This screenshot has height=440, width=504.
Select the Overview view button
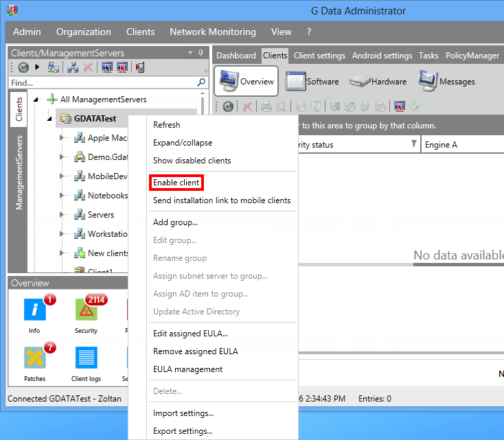click(x=247, y=81)
